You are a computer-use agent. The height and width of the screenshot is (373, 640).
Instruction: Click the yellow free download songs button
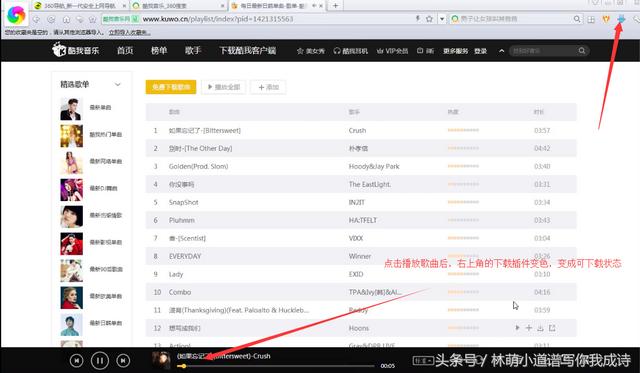tap(171, 87)
